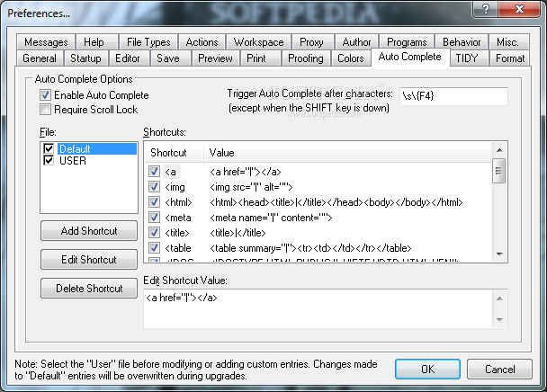Select Default in the File list
Screen dimensions: 547x392
[x=97, y=148]
